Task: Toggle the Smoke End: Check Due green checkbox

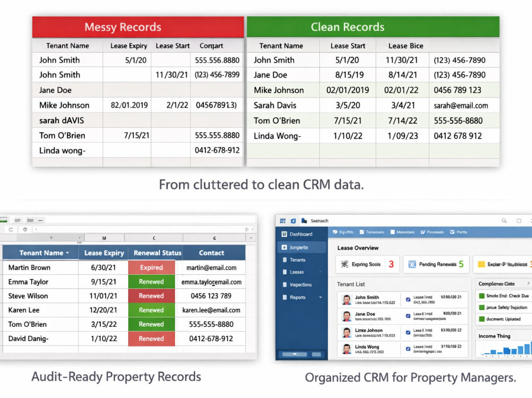Action: (481, 296)
